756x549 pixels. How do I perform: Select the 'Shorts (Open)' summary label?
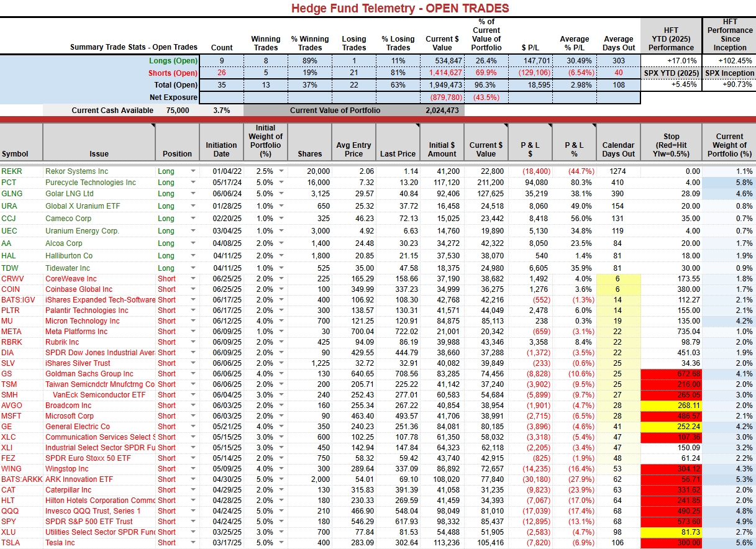tap(173, 73)
